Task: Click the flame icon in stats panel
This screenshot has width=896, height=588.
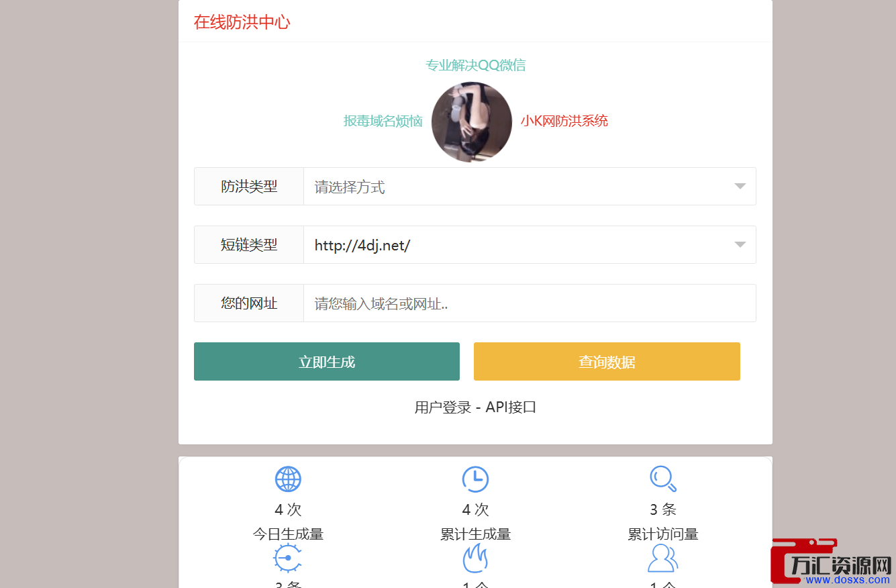Action: pos(475,558)
